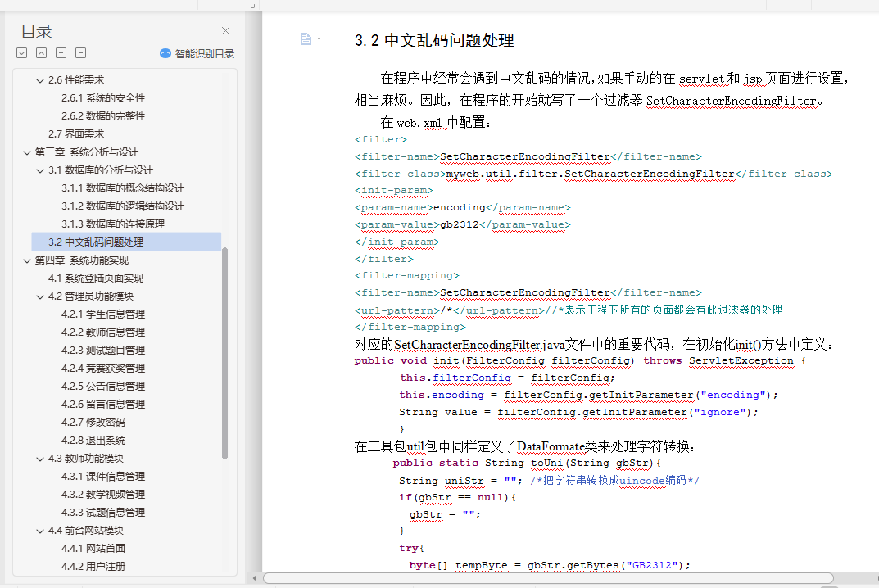Screen dimensions: 879x588
Task: Close the 目录 navigation panel
Action: point(225,31)
